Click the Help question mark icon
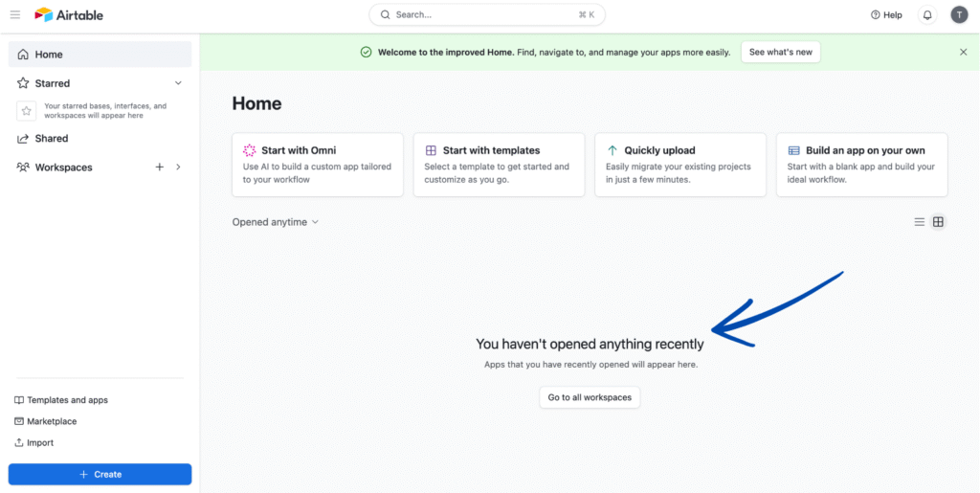This screenshot has width=980, height=493. click(875, 15)
